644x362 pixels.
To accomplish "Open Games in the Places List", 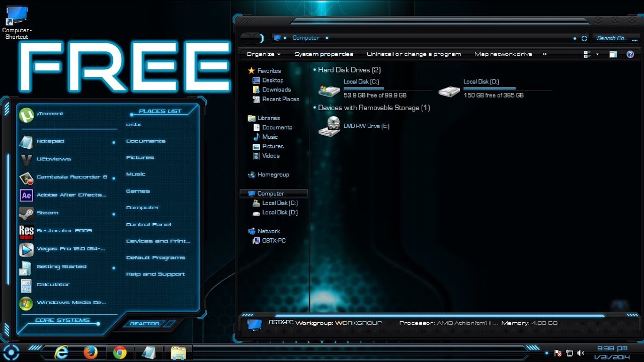I will [x=138, y=191].
